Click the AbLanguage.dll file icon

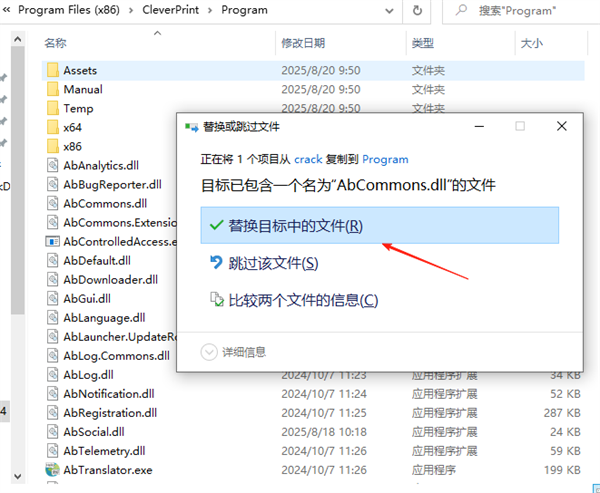52,317
